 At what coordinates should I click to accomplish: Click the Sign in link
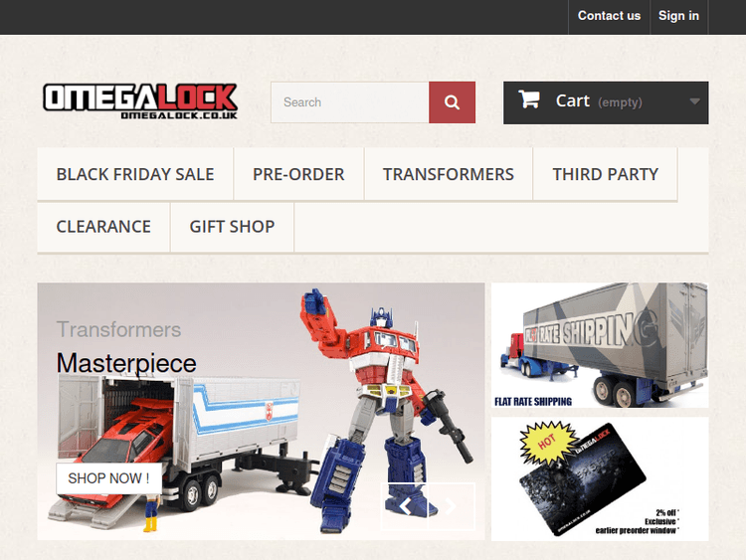[679, 16]
